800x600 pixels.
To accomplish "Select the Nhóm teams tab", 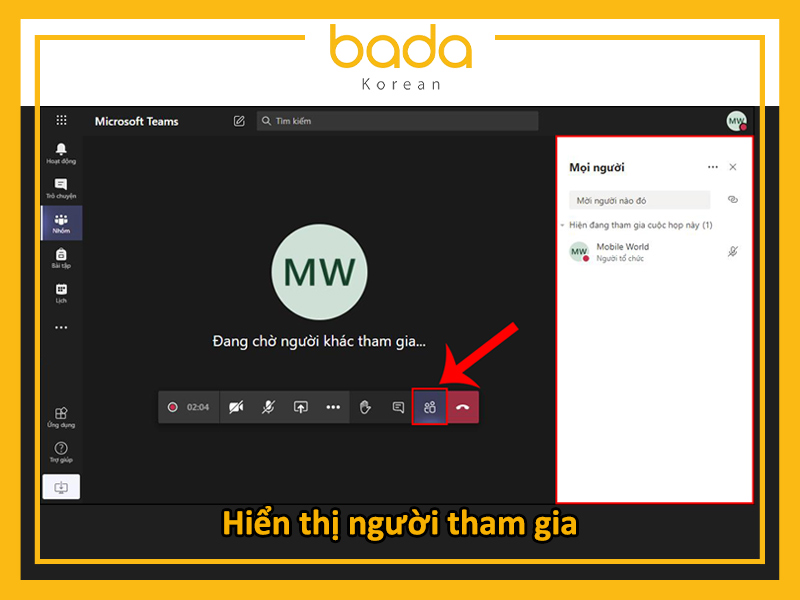I will (x=61, y=222).
